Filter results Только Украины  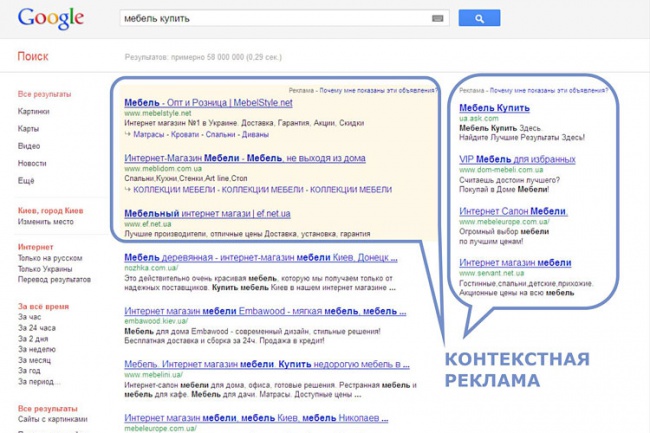(x=45, y=269)
